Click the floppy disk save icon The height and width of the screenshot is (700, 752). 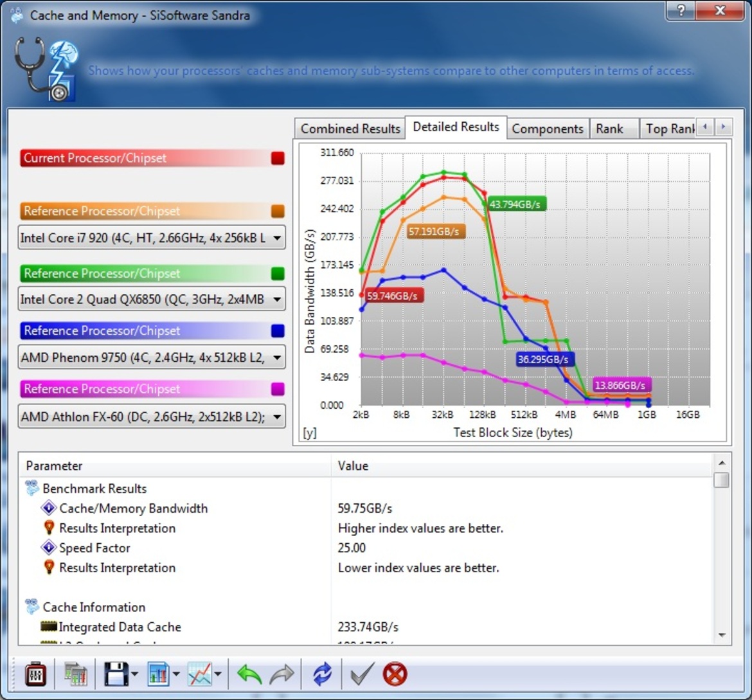pyautogui.click(x=116, y=674)
